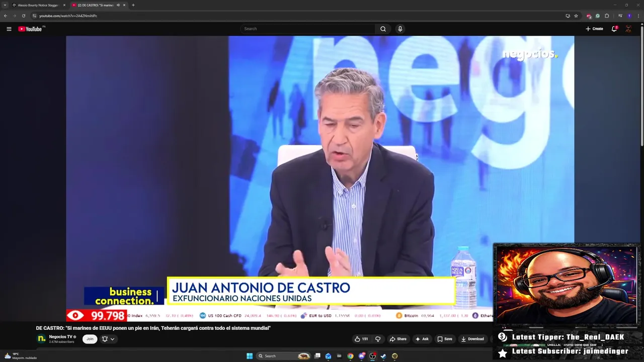Go forward in browser history

click(14, 16)
